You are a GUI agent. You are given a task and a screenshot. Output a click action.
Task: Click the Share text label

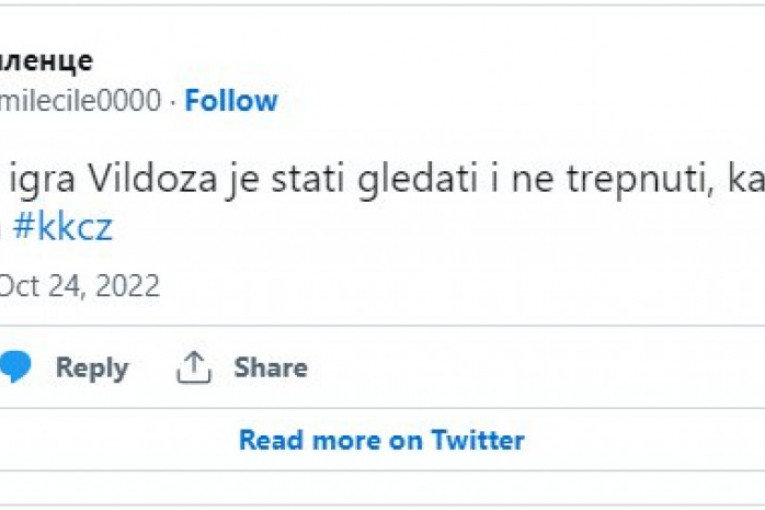(270, 368)
